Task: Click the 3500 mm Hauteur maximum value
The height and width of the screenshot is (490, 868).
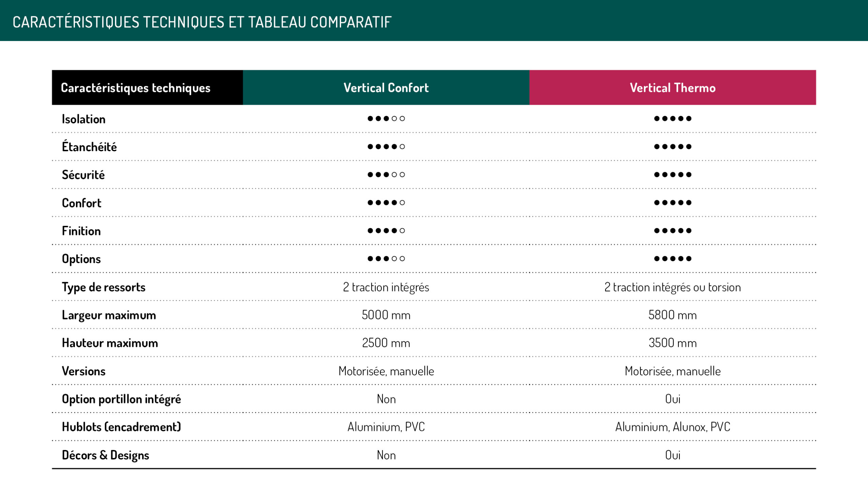Action: [673, 343]
